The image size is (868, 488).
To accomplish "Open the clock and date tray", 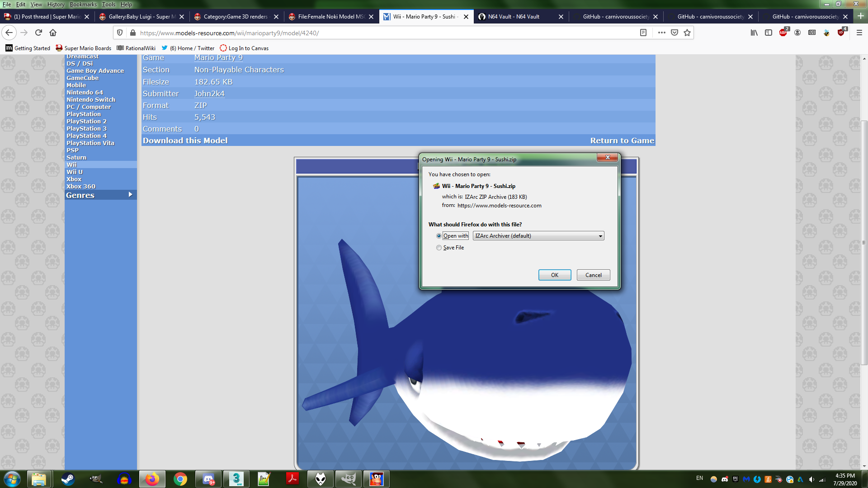I will click(x=845, y=479).
